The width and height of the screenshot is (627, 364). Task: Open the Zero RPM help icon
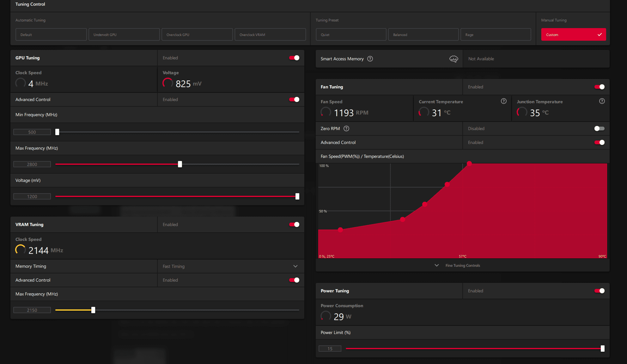pyautogui.click(x=346, y=128)
